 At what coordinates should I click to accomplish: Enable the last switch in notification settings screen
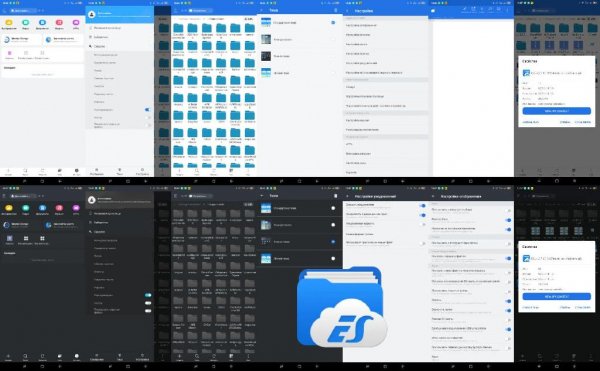[422, 243]
